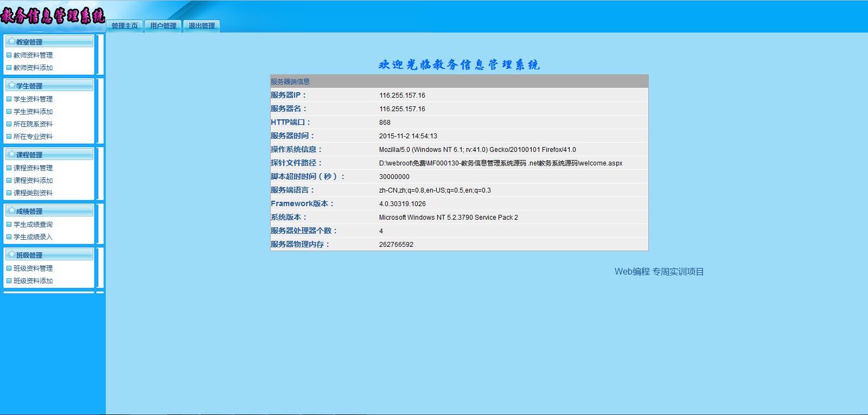This screenshot has width=868, height=415.
Task: Click the square bullet icon before 教师资料添加
Action: (x=9, y=68)
